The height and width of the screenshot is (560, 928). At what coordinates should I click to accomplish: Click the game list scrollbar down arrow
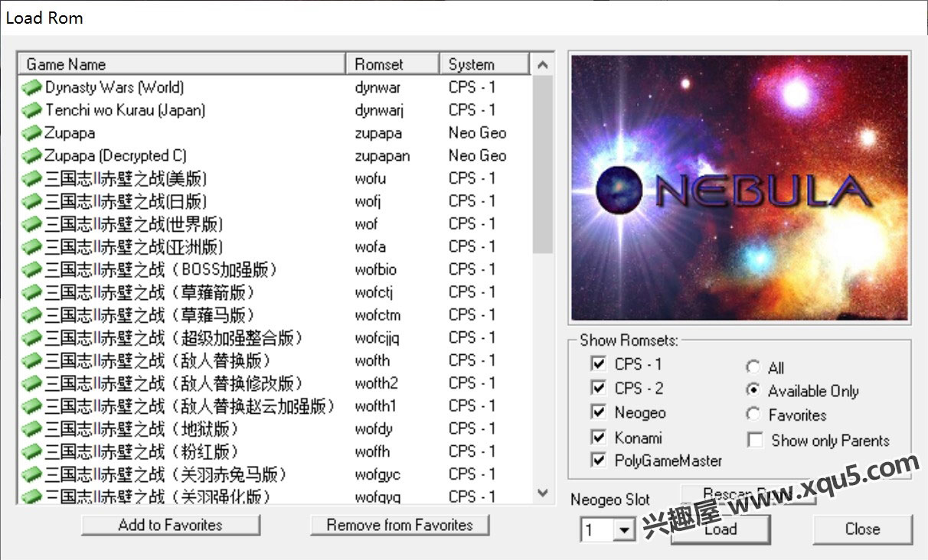543,493
